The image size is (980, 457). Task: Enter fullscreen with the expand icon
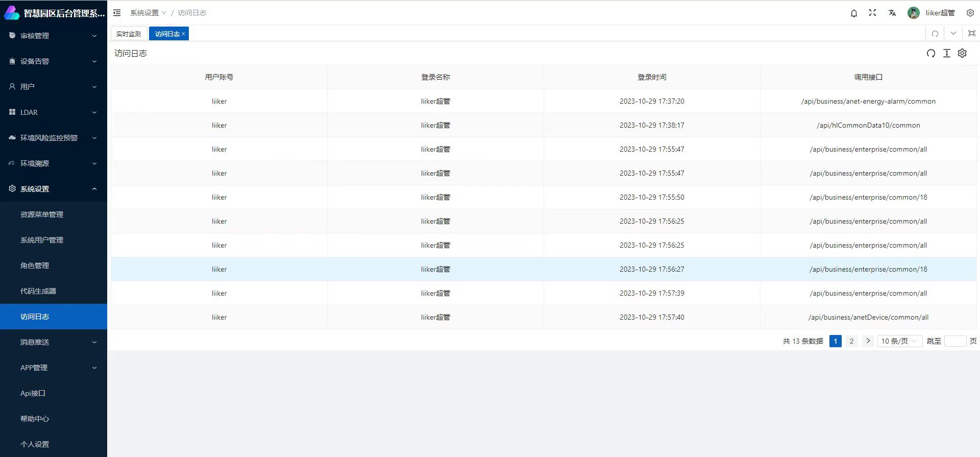[x=872, y=13]
